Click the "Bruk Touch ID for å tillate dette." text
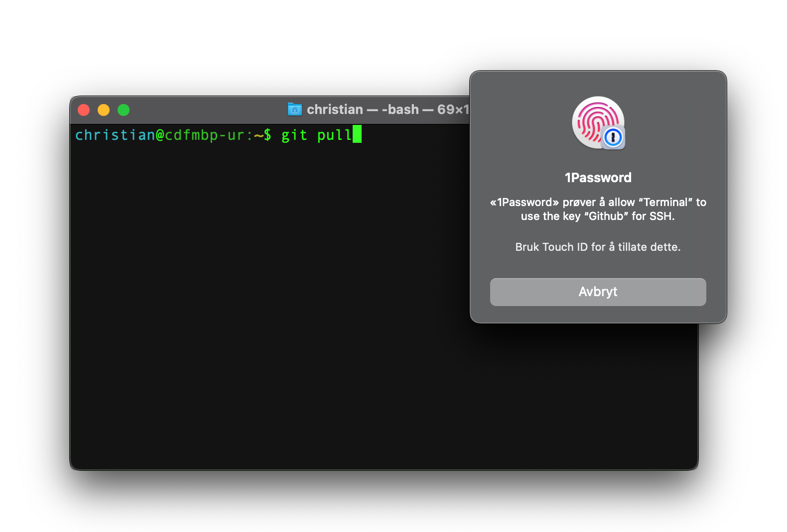Viewport: 787px width, 532px height. (598, 247)
